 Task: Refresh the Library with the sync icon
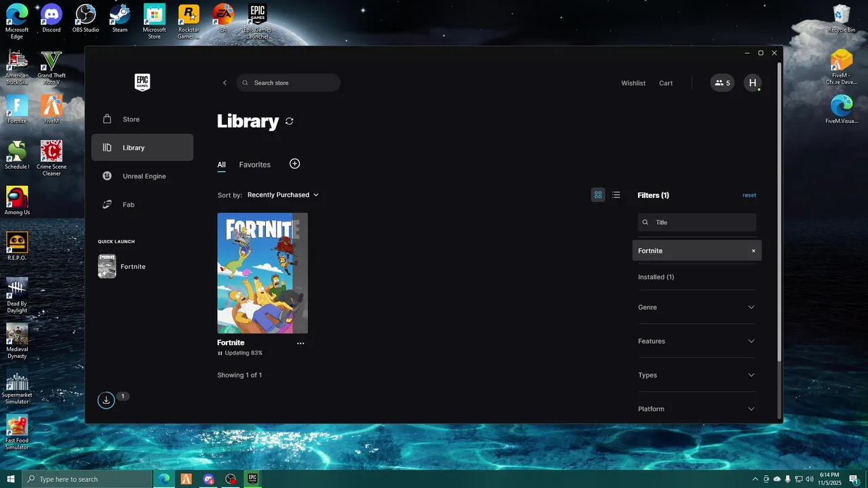coord(290,121)
